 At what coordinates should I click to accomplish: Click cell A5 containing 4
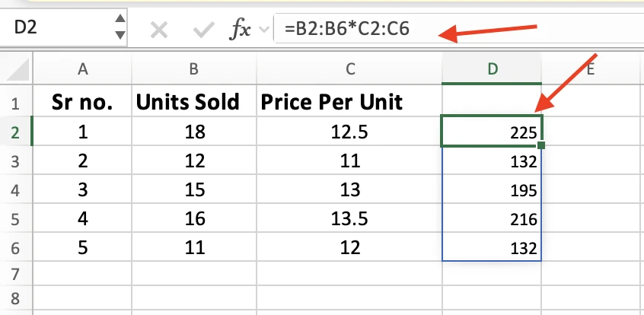click(x=82, y=218)
